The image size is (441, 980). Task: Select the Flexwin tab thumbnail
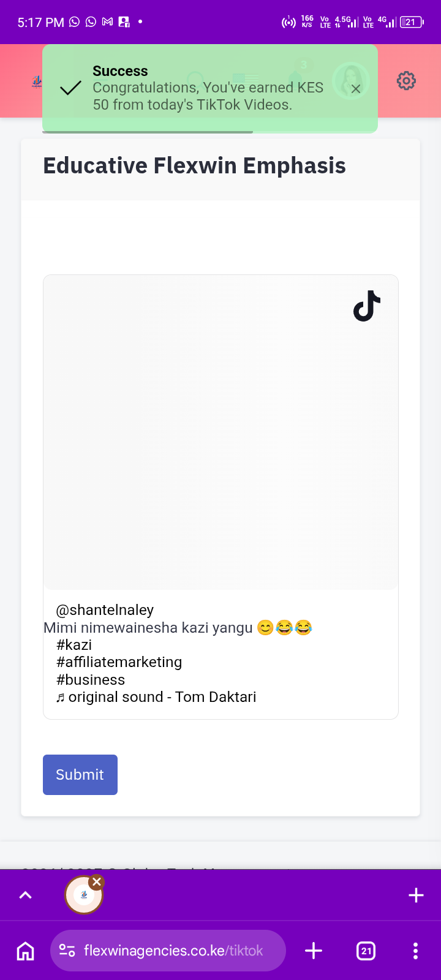coord(84,895)
